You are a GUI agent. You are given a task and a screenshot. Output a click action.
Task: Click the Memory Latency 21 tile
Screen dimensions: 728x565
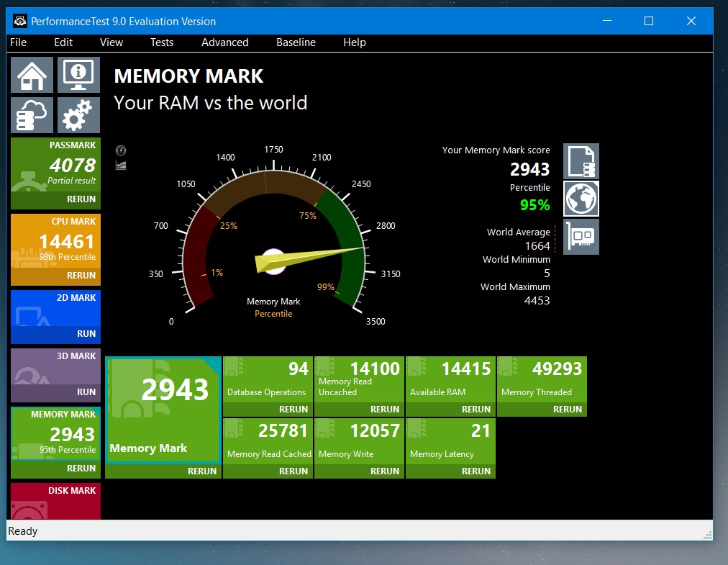pos(451,441)
